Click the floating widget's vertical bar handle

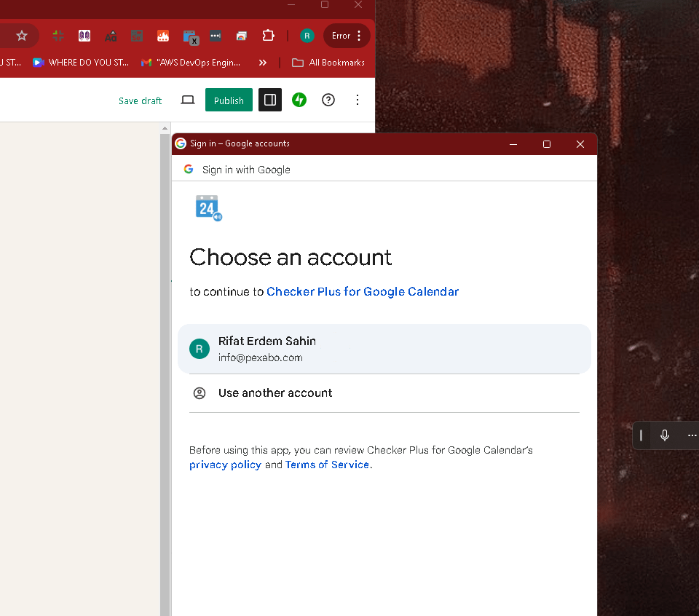(x=641, y=435)
